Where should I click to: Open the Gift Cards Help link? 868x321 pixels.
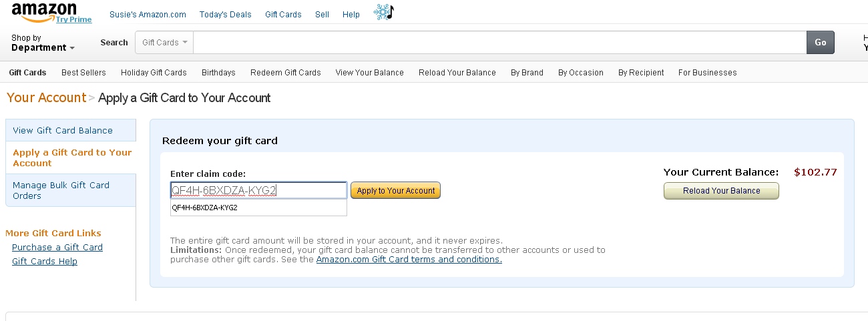pyautogui.click(x=45, y=261)
